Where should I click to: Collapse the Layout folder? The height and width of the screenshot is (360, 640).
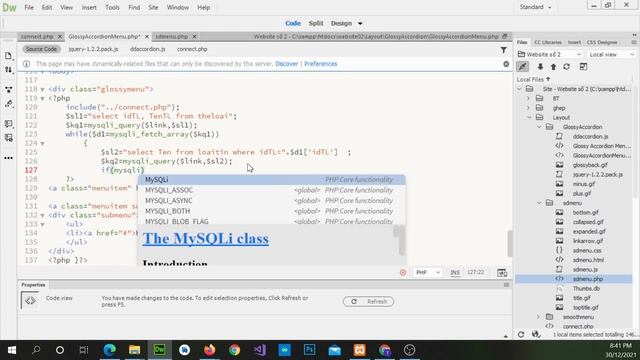click(529, 118)
